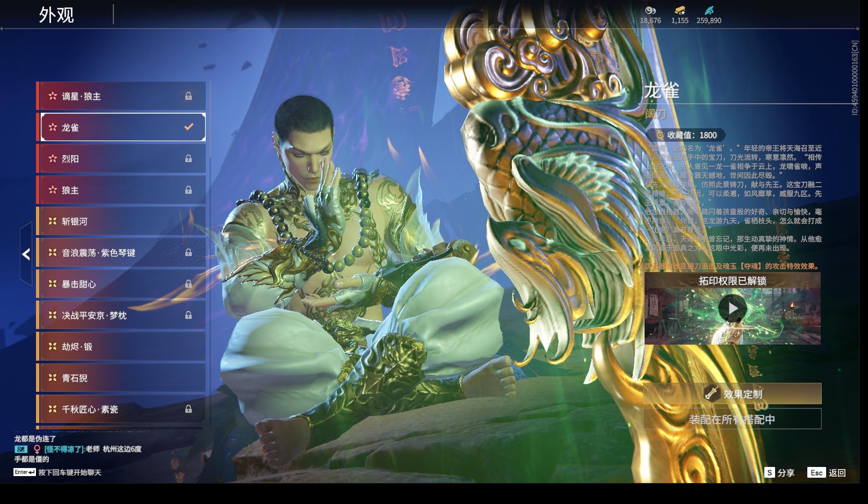Image resolution: width=868 pixels, height=504 pixels.
Task: Click the spirit coin currency icon showing 18,676
Action: (x=650, y=10)
